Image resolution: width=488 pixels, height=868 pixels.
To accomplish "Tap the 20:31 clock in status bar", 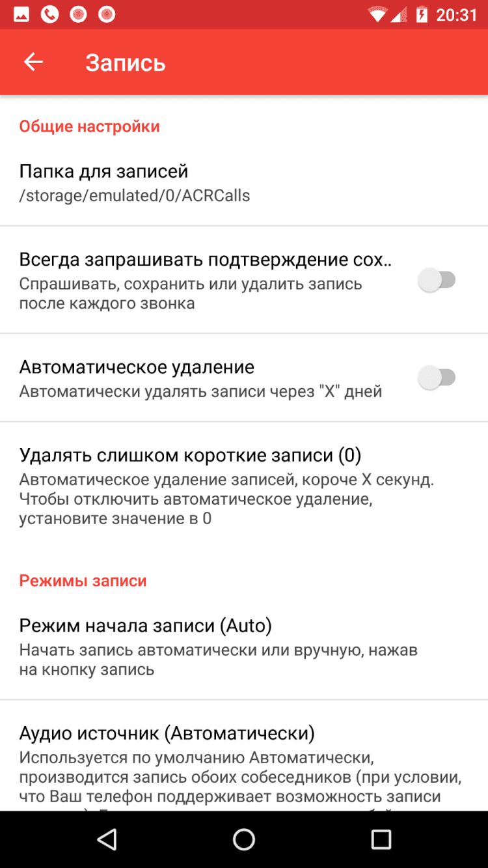I will click(456, 14).
